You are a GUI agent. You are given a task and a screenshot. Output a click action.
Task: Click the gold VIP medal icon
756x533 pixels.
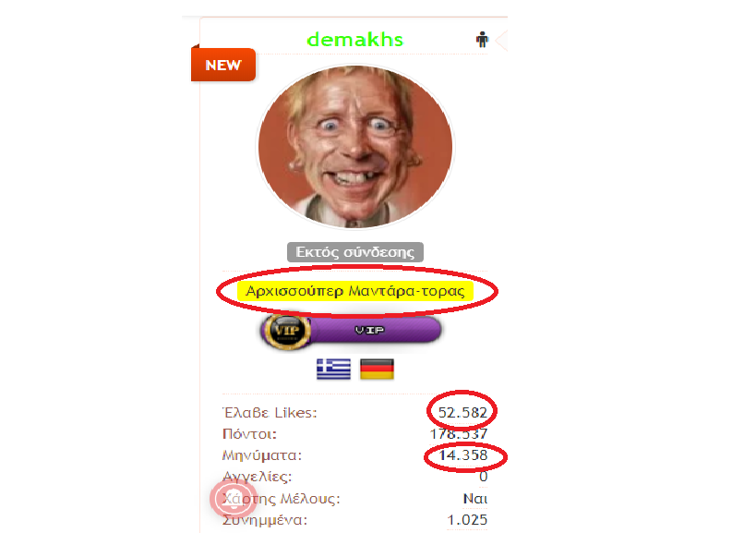(286, 331)
